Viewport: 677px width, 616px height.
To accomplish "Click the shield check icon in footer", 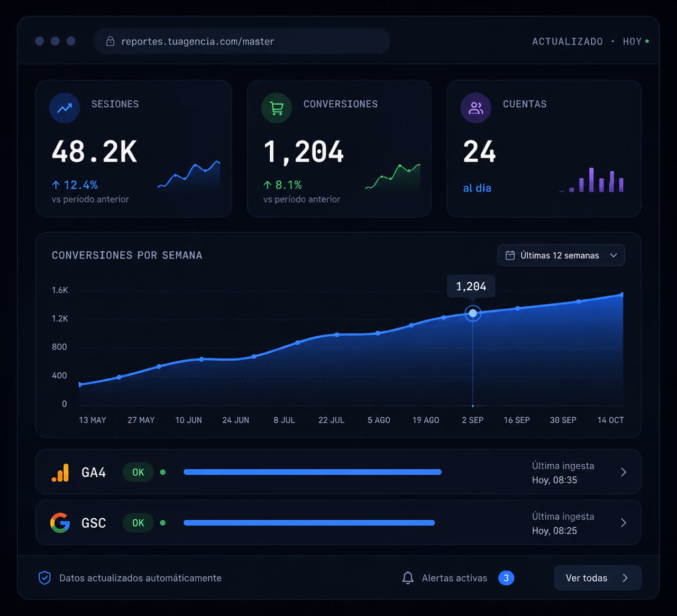I will 45,578.
